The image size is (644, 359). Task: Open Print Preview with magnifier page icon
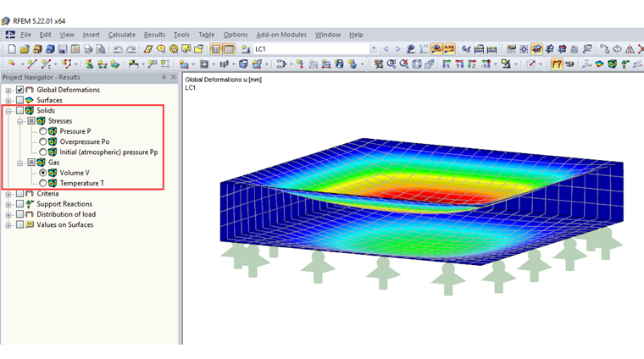tap(101, 49)
